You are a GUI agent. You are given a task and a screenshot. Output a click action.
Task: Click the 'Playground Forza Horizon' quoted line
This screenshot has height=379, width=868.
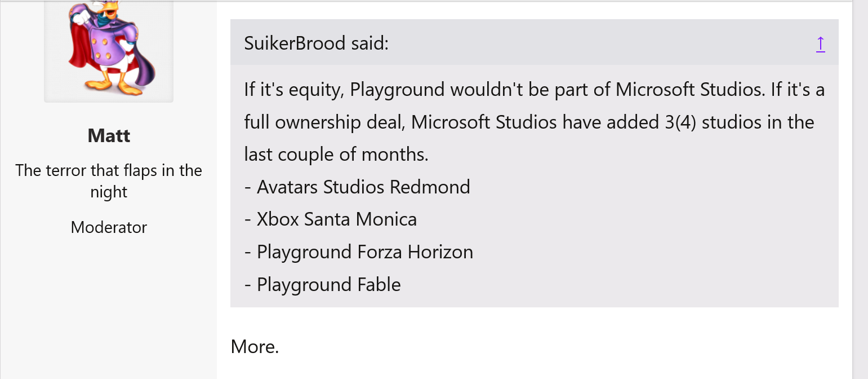point(359,252)
